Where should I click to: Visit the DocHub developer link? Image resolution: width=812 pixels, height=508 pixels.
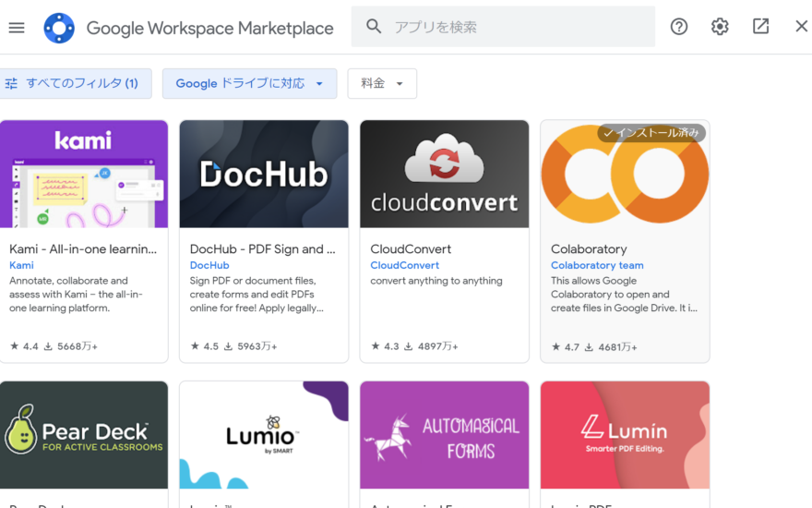point(209,265)
